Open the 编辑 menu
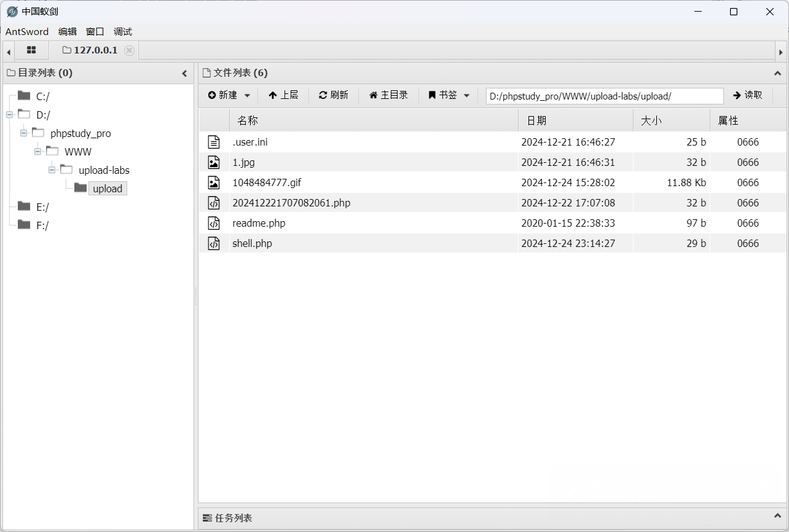The image size is (789, 532). click(68, 32)
